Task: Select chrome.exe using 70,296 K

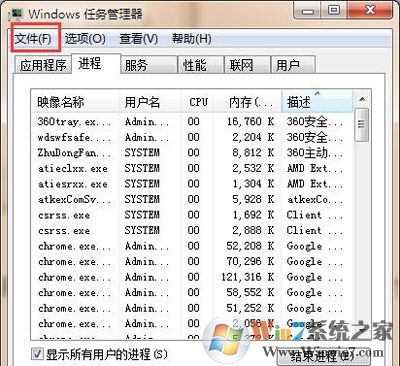Action: tap(192, 261)
